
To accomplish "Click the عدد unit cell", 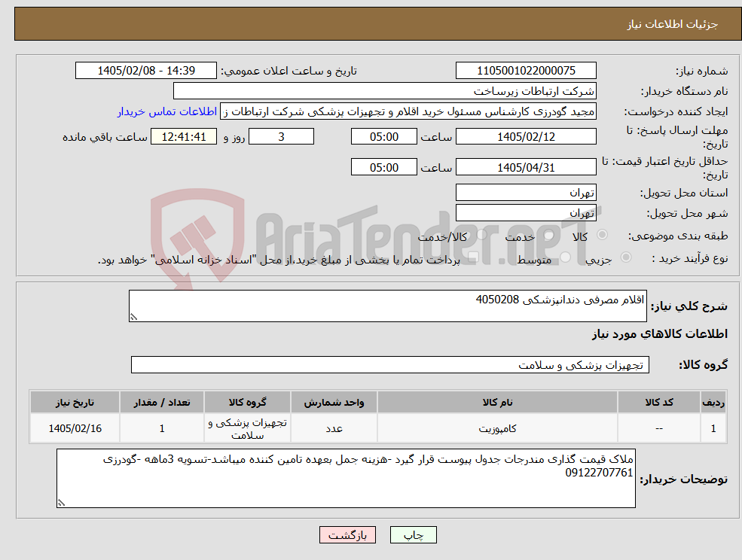I will (x=334, y=428).
